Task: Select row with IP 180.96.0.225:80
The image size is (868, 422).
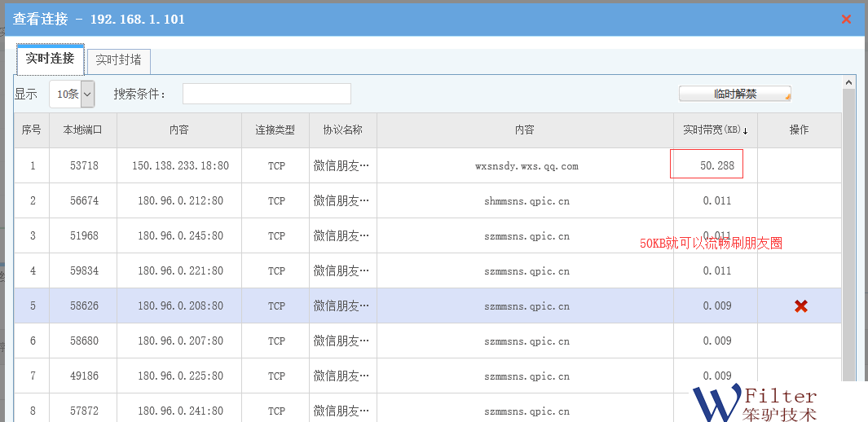Action: tap(180, 376)
